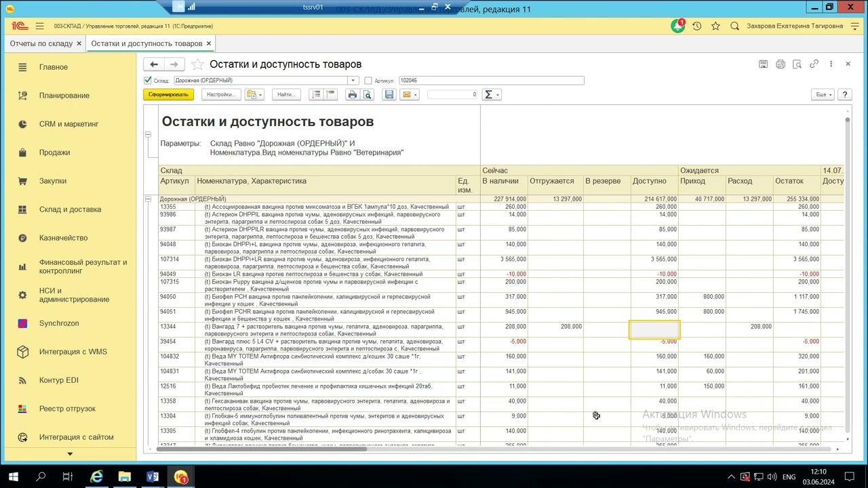Click the Настройки... button
The image size is (868, 488).
point(220,95)
